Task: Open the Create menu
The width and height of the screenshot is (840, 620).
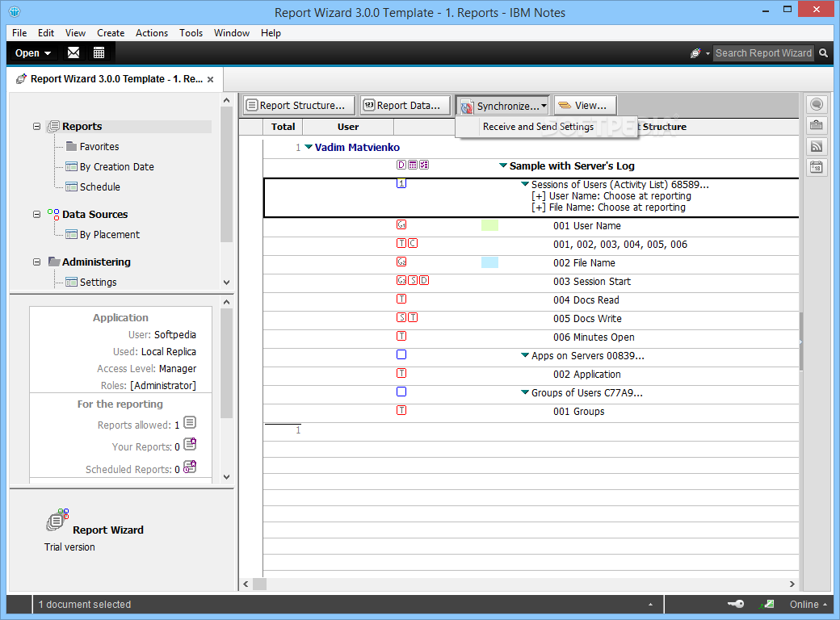Action: tap(111, 32)
